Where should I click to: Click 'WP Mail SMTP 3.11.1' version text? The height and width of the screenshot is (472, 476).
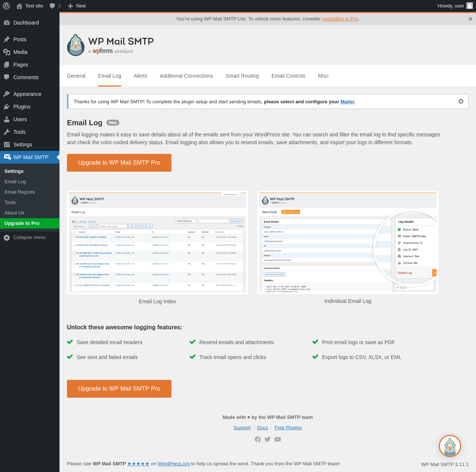pyautogui.click(x=445, y=465)
